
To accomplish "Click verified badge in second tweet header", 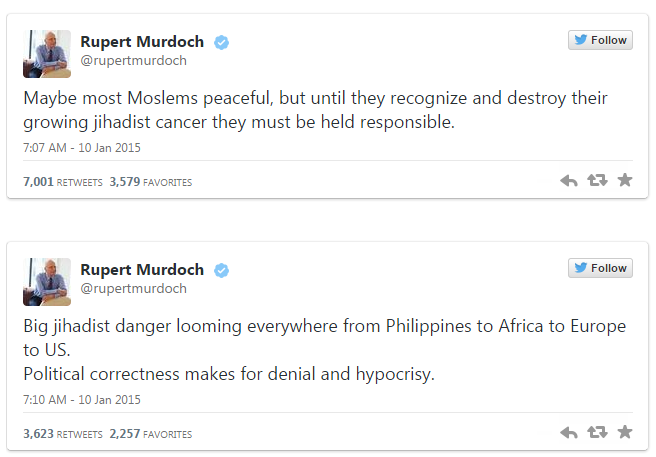I will (221, 270).
